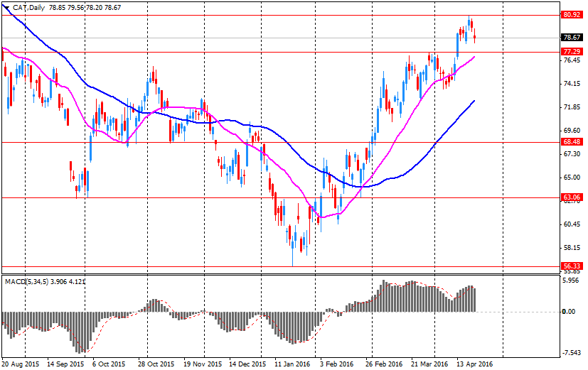Viewport: 588px width, 370px height.
Task: Click the red 80.92 price label
Action: pyautogui.click(x=572, y=15)
